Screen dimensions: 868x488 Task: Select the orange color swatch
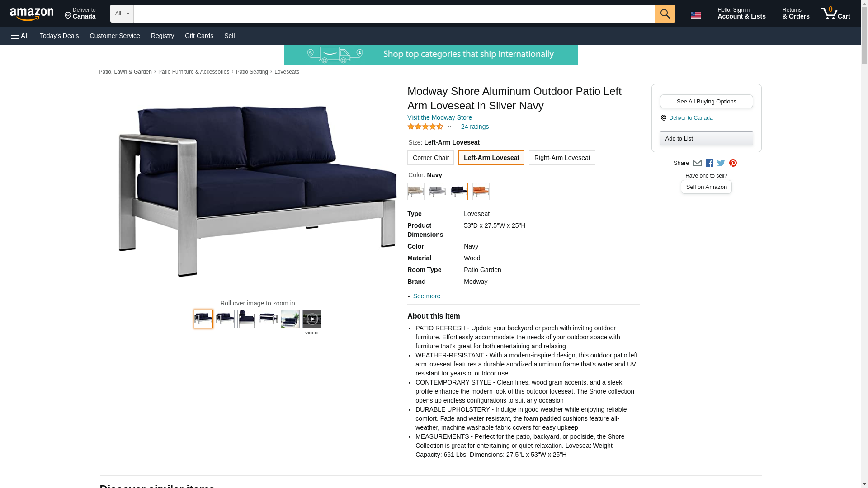coord(481,192)
